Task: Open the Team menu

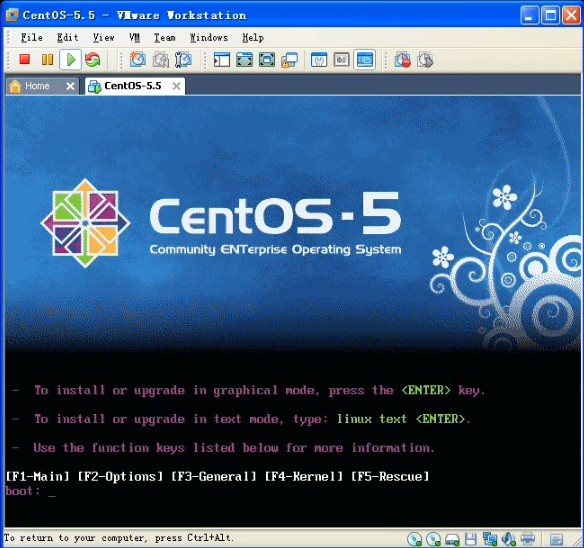Action: [165, 38]
